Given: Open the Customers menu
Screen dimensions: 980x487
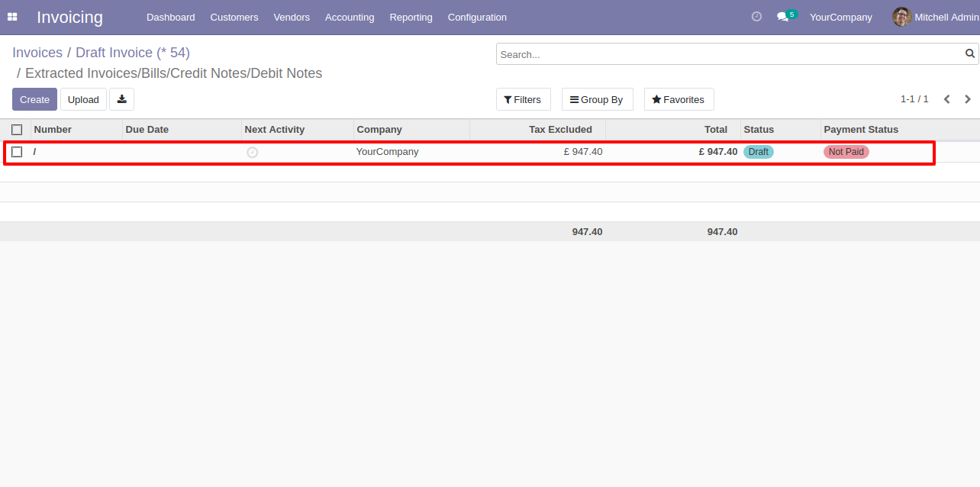Looking at the screenshot, I should coord(234,17).
